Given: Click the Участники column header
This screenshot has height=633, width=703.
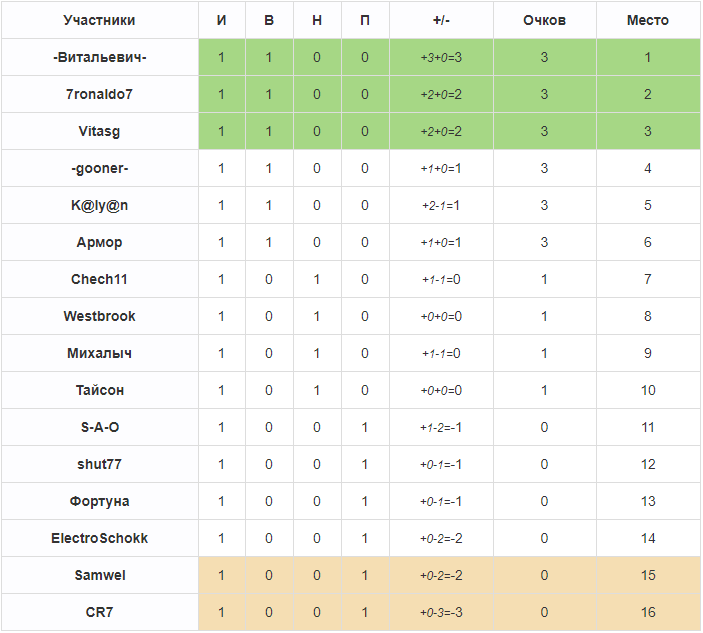Looking at the screenshot, I should (x=99, y=20).
